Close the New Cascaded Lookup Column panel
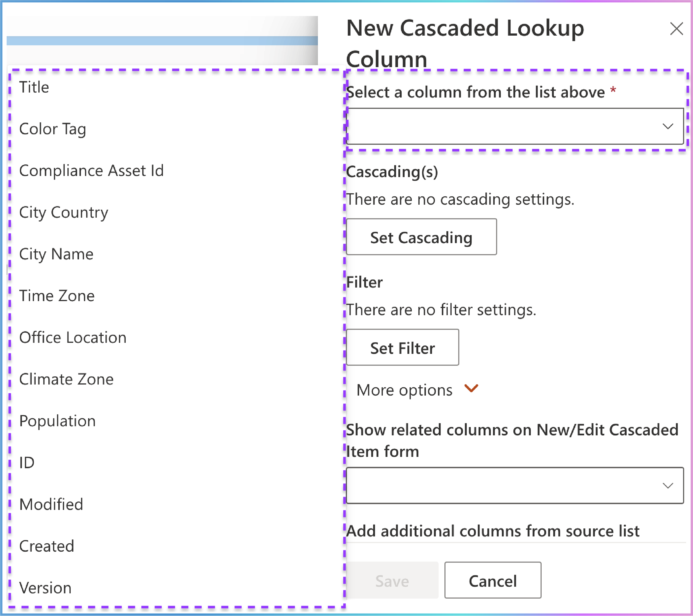The height and width of the screenshot is (616, 693). pyautogui.click(x=676, y=29)
